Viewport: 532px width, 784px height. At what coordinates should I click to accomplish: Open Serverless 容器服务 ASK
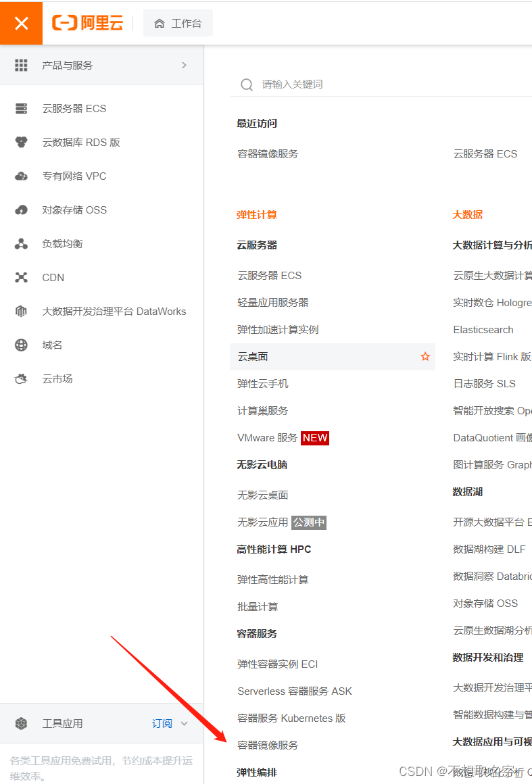[295, 691]
